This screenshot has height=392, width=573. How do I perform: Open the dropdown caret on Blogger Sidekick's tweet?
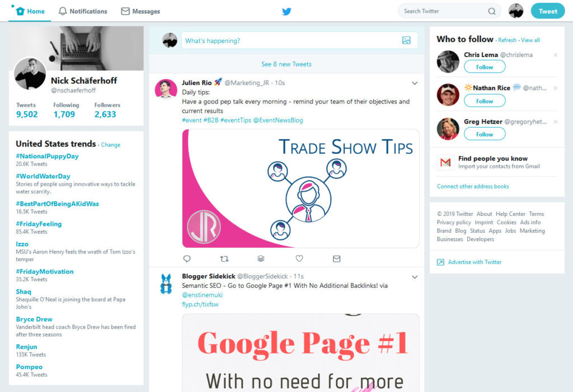click(415, 277)
